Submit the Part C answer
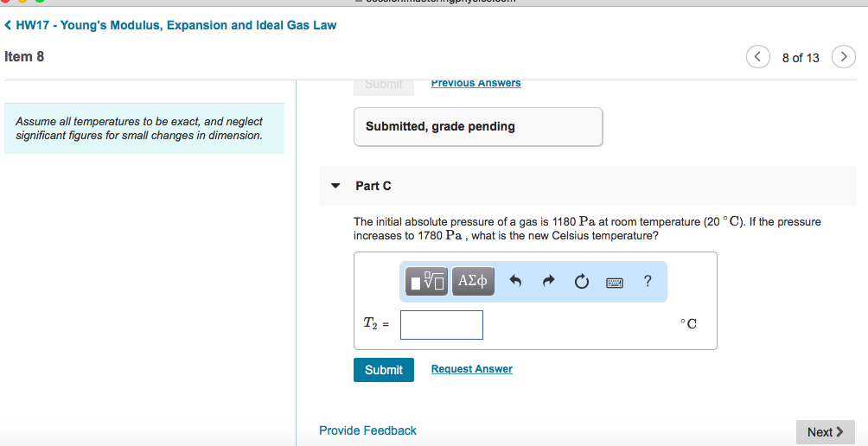This screenshot has width=868, height=446. tap(383, 370)
